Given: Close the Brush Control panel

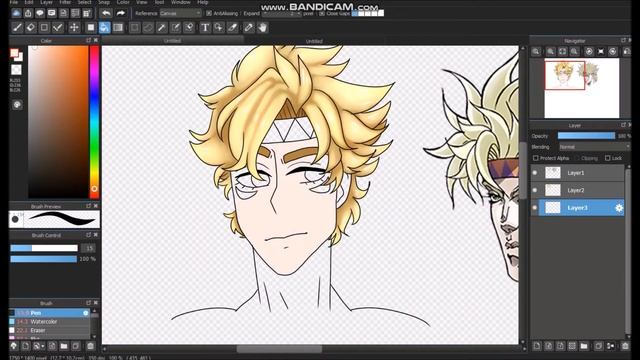Looking at the screenshot, I should click(96, 235).
